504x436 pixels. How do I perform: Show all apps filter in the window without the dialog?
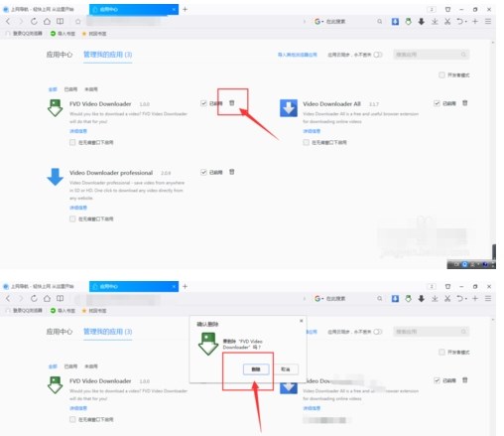tap(53, 89)
